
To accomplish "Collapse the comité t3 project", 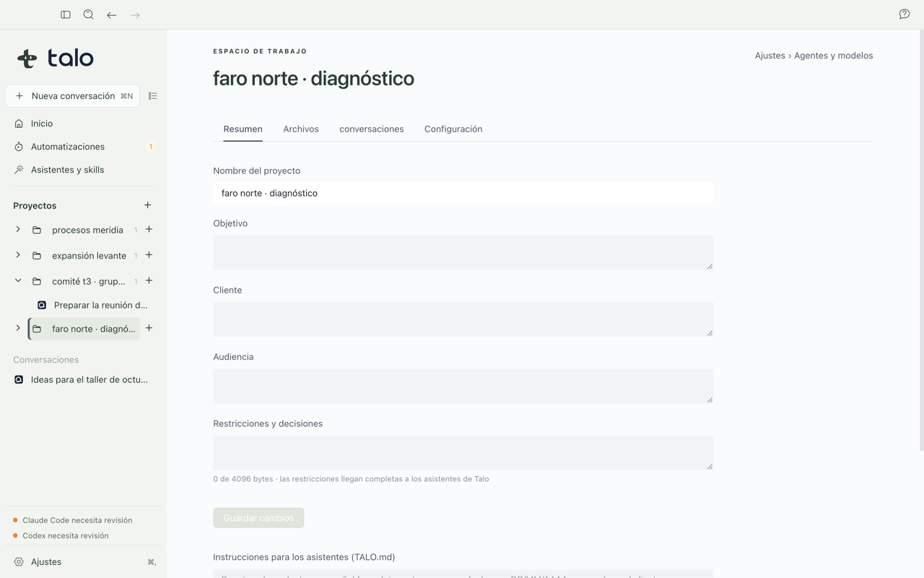I will [x=18, y=281].
